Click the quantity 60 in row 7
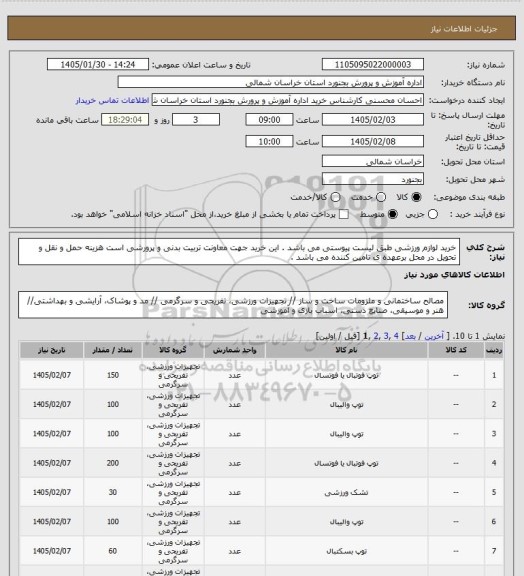Image resolution: width=524 pixels, height=576 pixels. pos(113,551)
